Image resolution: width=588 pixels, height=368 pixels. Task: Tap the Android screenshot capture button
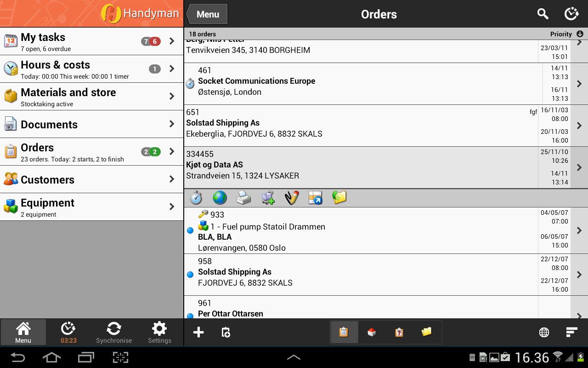(x=120, y=357)
